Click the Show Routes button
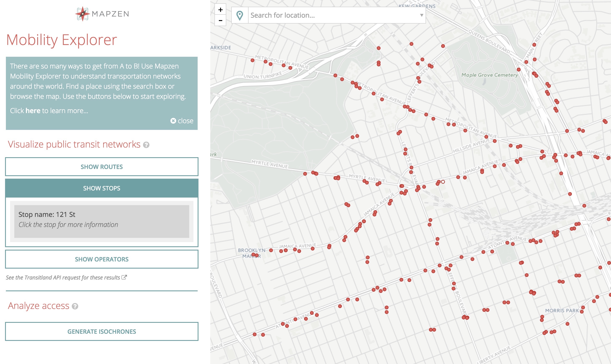Screen dimensions: 611x364 (x=102, y=167)
